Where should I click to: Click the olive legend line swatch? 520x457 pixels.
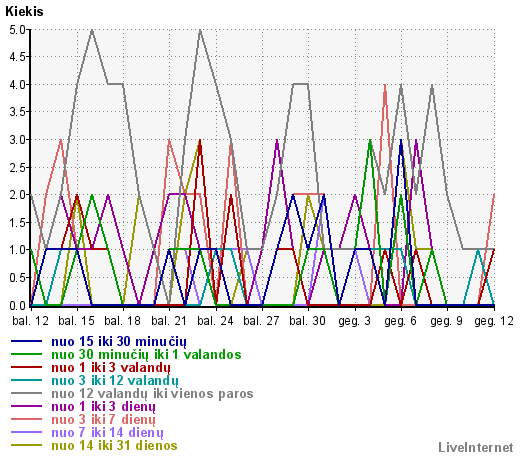(27, 445)
